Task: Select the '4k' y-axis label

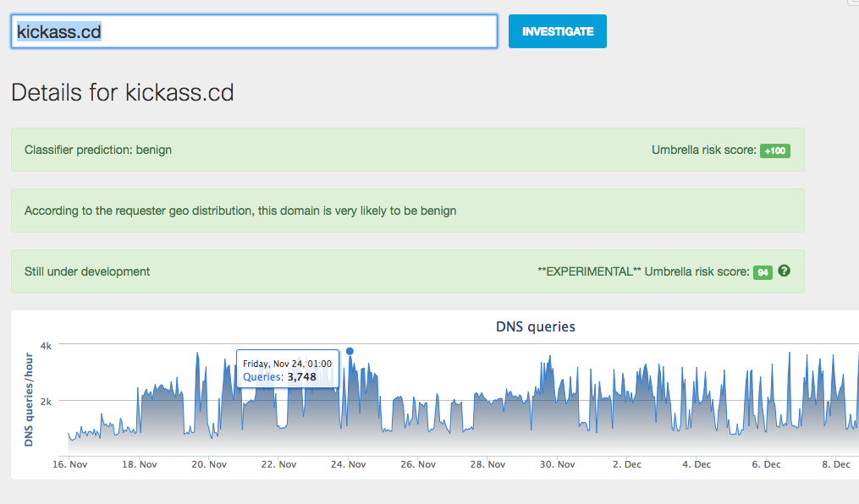Action: [46, 345]
